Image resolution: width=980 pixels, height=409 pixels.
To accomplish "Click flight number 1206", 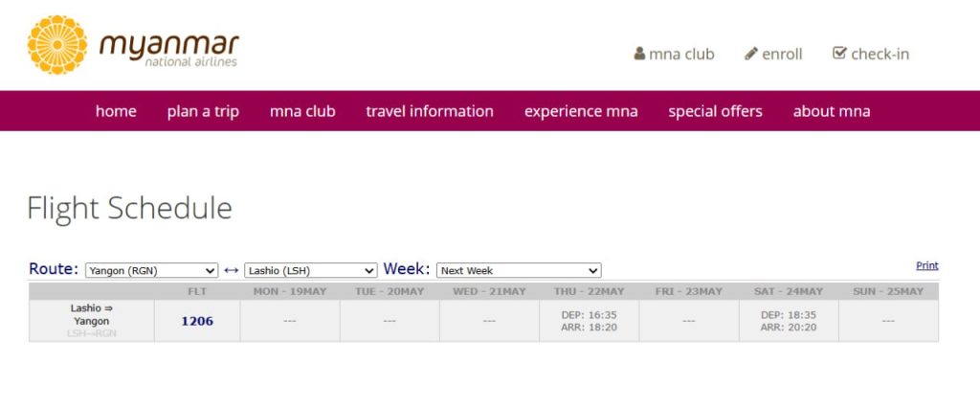I will pyautogui.click(x=197, y=321).
